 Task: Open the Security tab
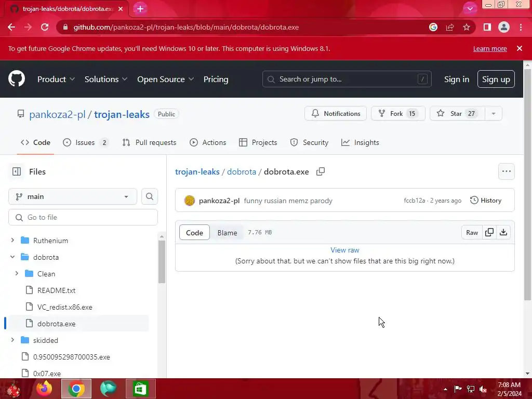(x=309, y=142)
